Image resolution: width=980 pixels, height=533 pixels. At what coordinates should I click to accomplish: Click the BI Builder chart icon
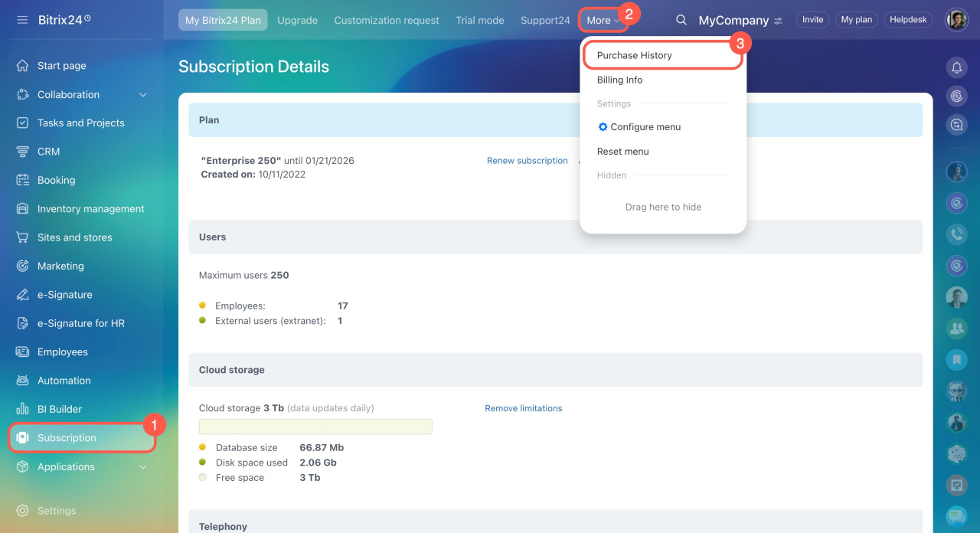click(23, 409)
